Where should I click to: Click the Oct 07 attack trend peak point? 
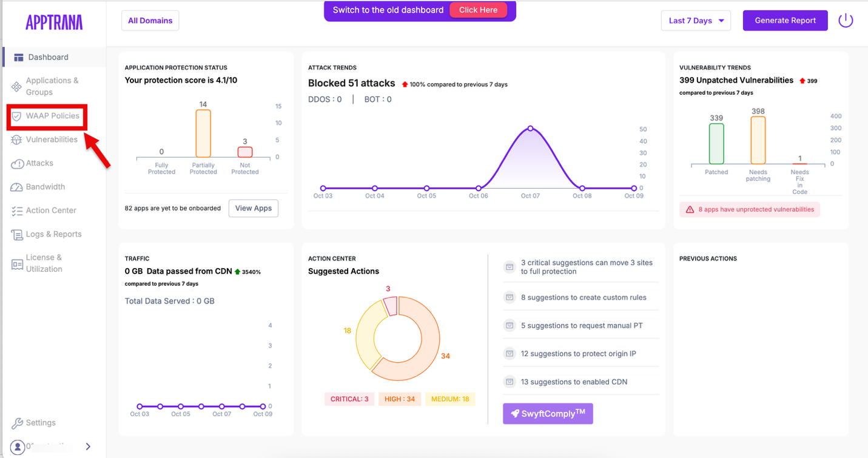click(x=530, y=129)
